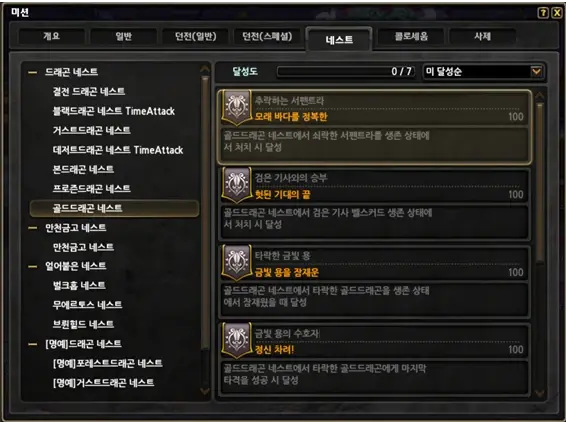Select 프로즌드래곤 네스트 in the list

[x=92, y=188]
